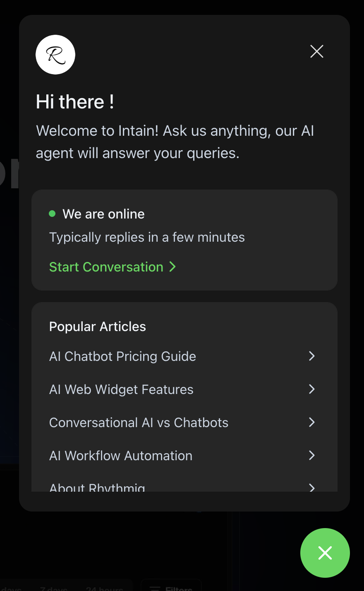Close the chat widget panel with X
Image resolution: width=364 pixels, height=591 pixels.
317,51
